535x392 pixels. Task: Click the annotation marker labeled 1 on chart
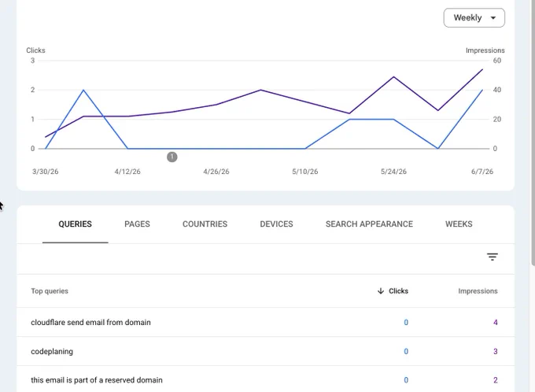click(x=172, y=157)
